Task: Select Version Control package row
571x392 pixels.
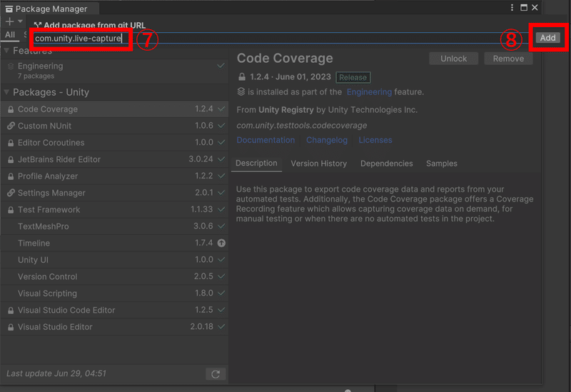Action: tap(114, 276)
